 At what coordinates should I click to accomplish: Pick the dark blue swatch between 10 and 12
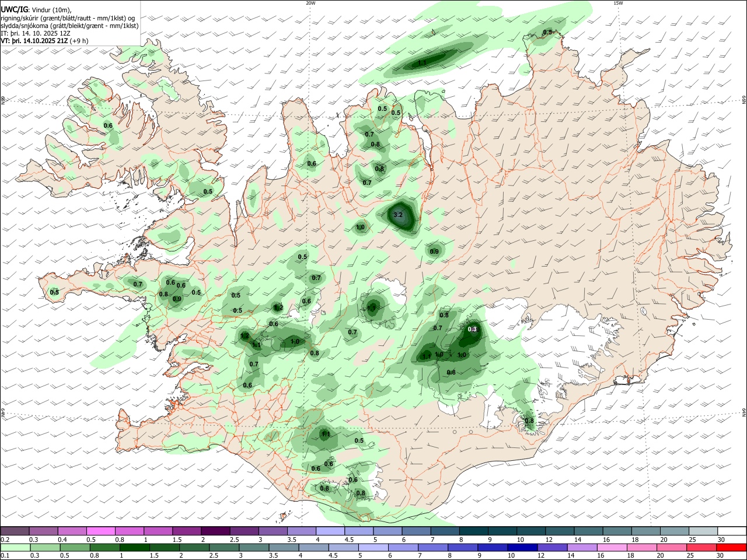tap(522, 548)
